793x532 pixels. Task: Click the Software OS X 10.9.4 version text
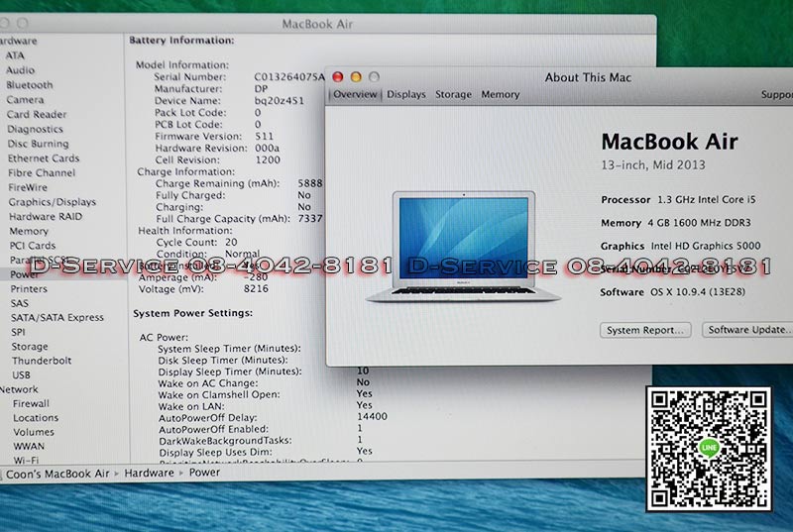click(x=673, y=292)
